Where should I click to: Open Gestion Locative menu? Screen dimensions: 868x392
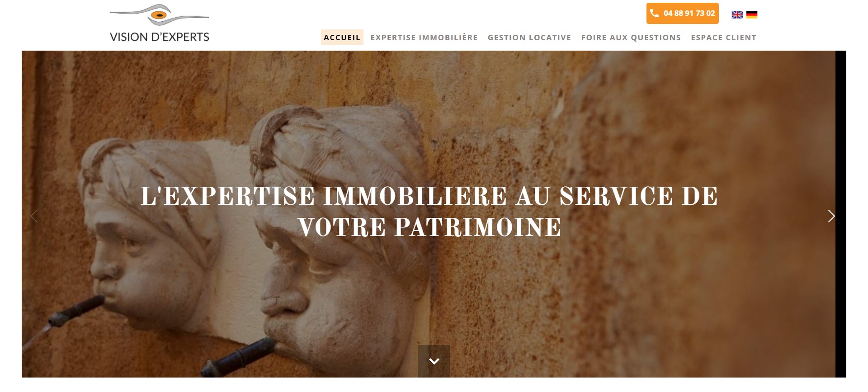[529, 38]
